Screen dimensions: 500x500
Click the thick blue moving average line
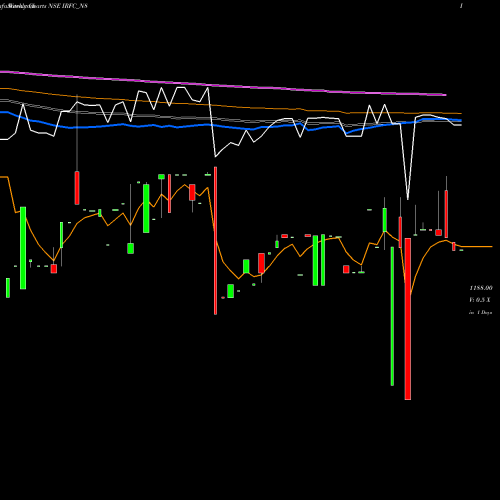pyautogui.click(x=230, y=126)
